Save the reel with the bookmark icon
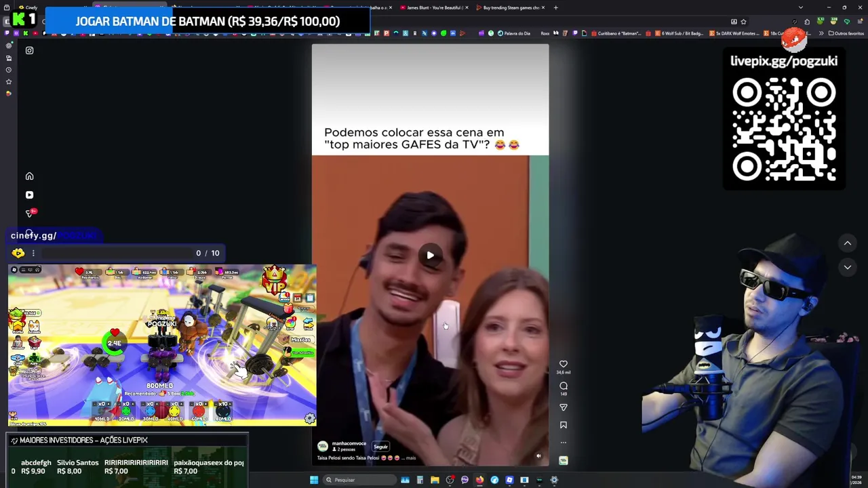Image resolution: width=868 pixels, height=488 pixels. coord(563,425)
